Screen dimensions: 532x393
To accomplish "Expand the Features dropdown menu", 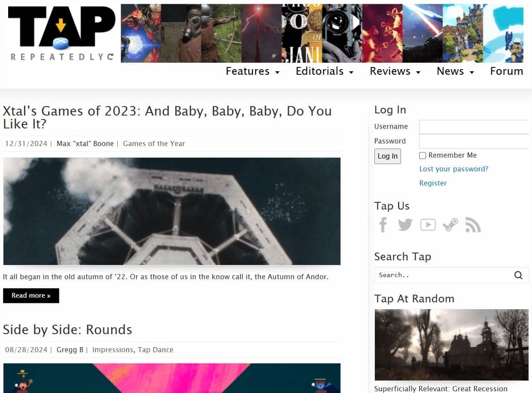I will pyautogui.click(x=253, y=71).
